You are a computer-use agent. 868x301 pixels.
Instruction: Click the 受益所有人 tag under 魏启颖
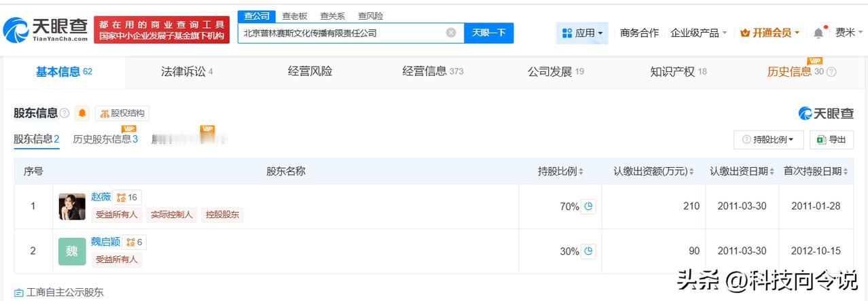[116, 260]
